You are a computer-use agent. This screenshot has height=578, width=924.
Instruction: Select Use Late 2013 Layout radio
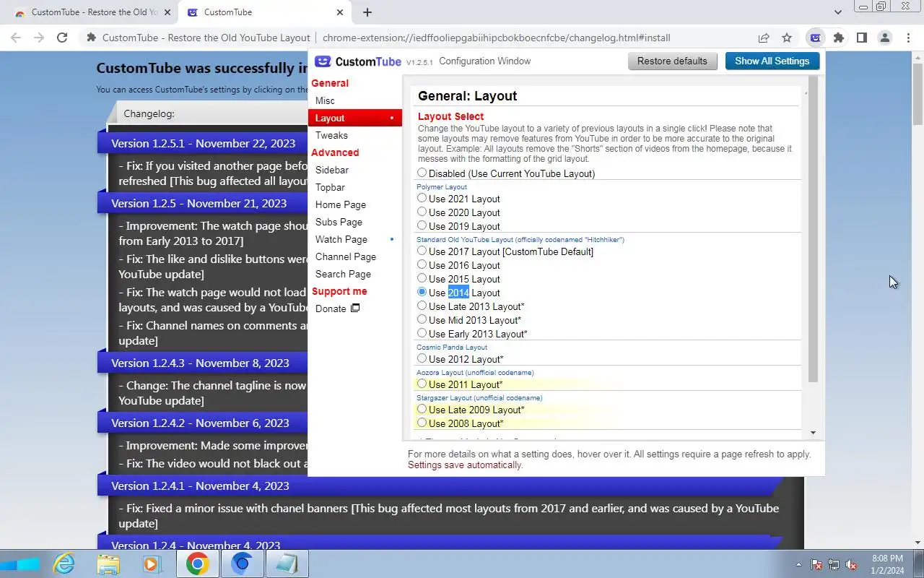422,306
